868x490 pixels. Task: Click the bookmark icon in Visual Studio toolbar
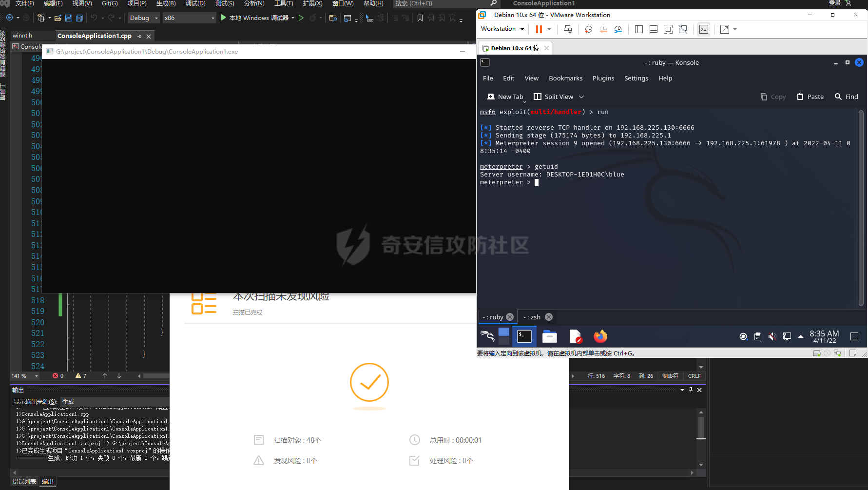coord(420,18)
